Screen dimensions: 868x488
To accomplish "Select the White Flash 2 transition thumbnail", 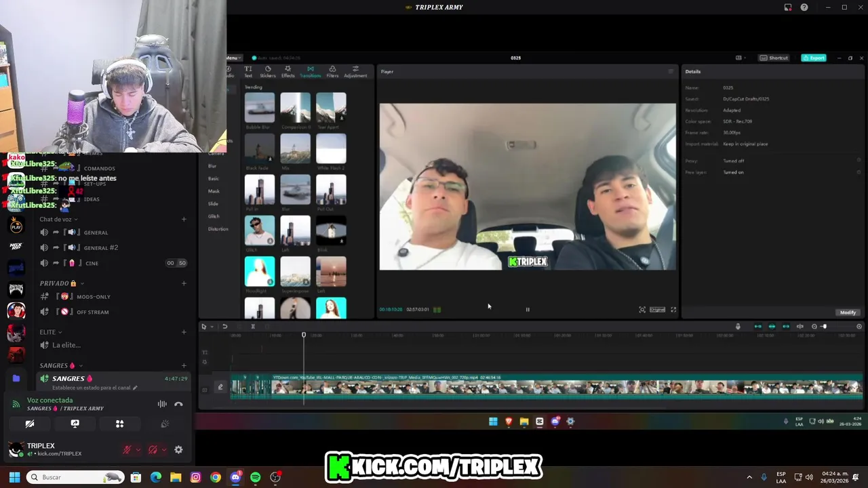I will pyautogui.click(x=331, y=148).
